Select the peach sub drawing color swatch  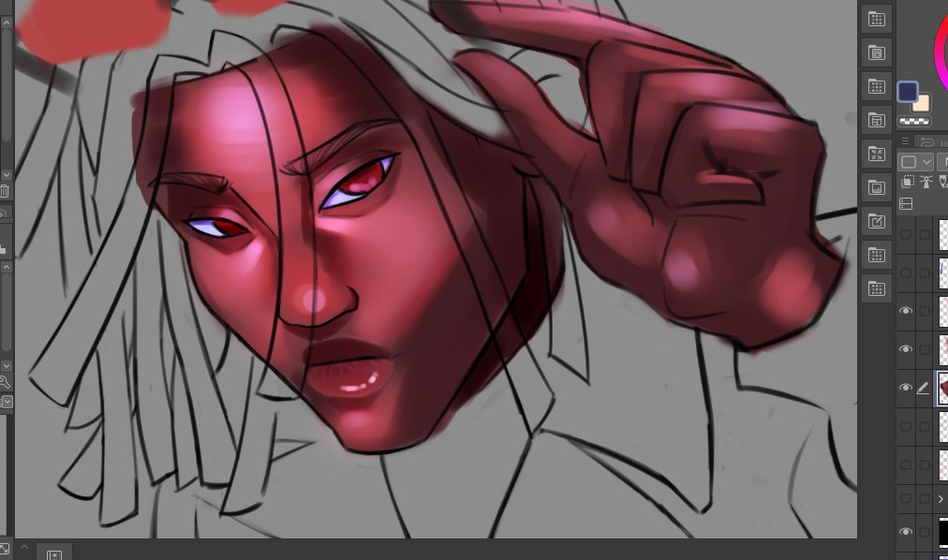(922, 103)
